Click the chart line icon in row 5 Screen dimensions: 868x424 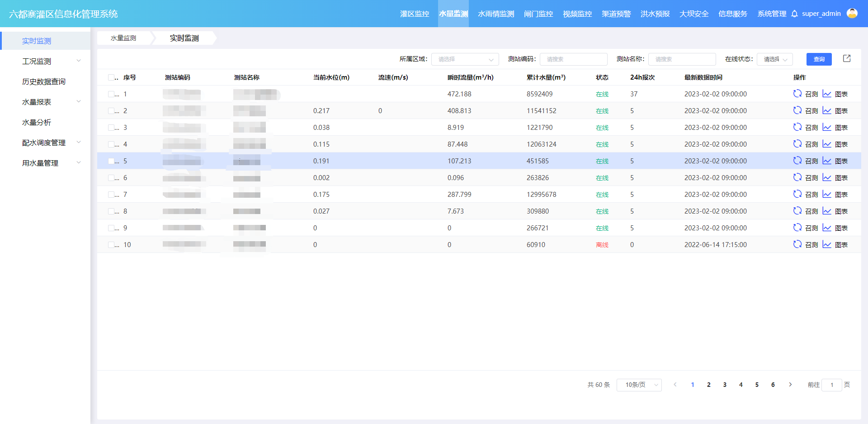pos(827,161)
